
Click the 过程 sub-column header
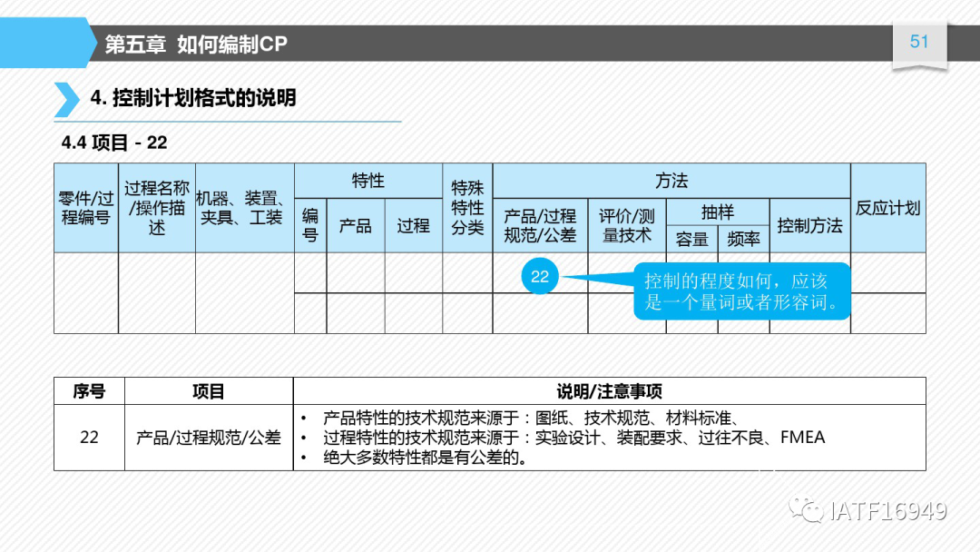point(414,226)
